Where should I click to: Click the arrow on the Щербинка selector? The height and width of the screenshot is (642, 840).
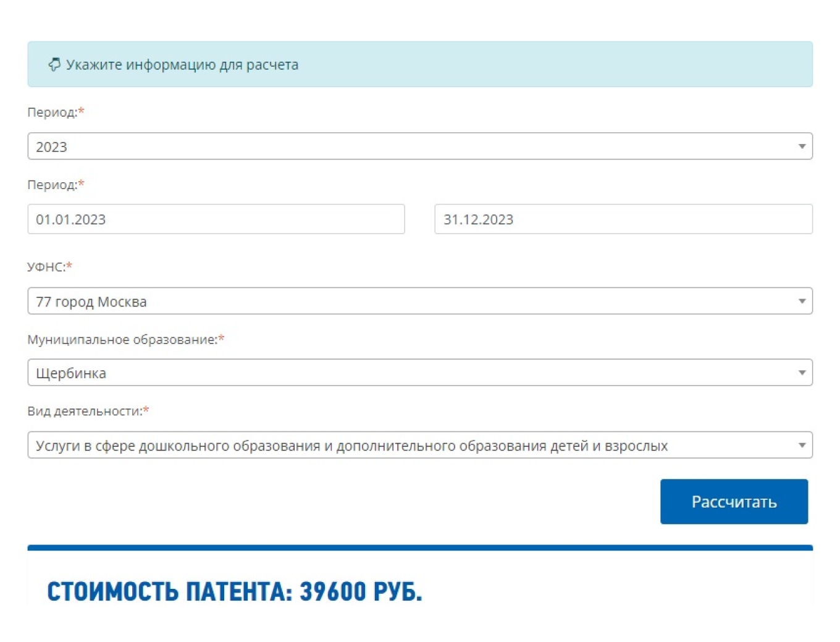(801, 373)
